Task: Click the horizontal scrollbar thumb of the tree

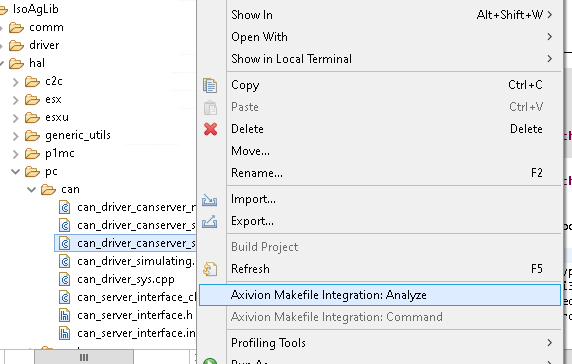Action: coord(84,357)
